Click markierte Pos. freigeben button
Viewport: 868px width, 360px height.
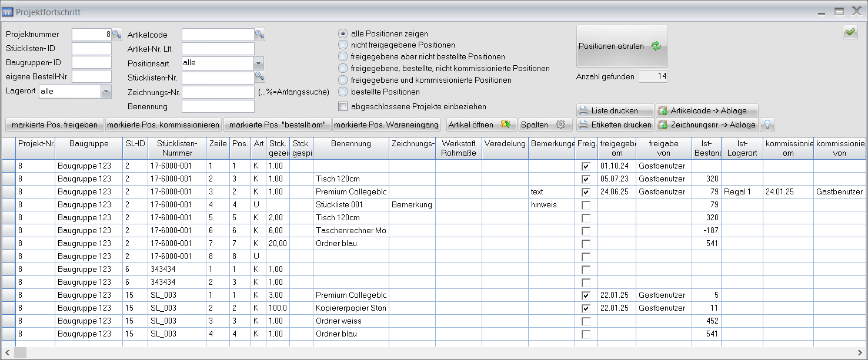coord(55,125)
